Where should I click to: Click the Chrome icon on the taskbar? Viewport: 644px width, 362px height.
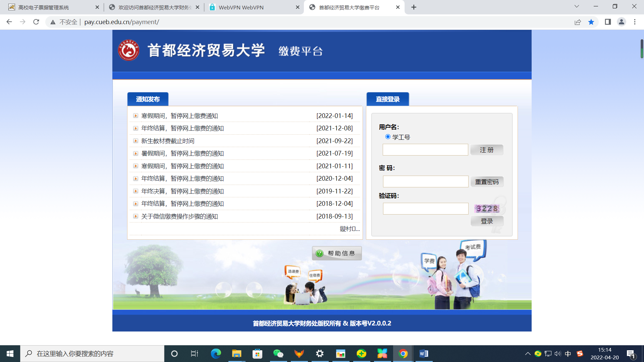point(403,354)
